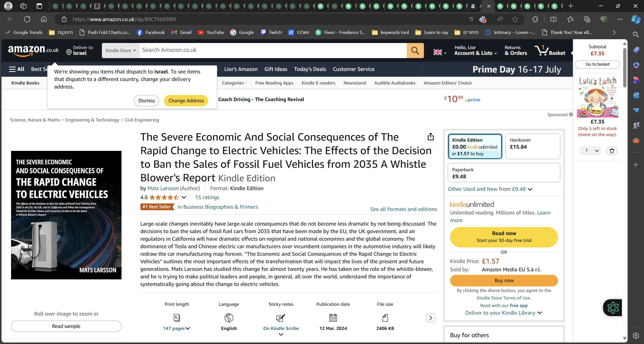Expand Account & Lists menu
This screenshot has height=344, width=644.
click(475, 50)
